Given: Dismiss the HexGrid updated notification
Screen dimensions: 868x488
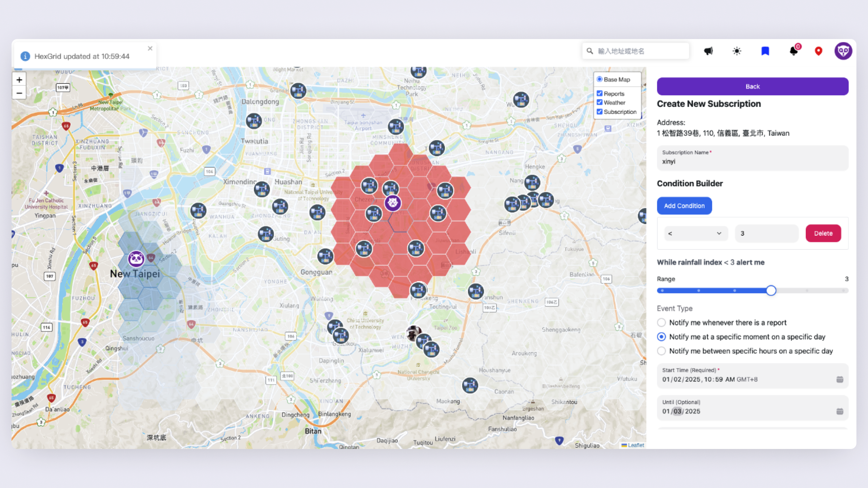Looking at the screenshot, I should point(150,48).
